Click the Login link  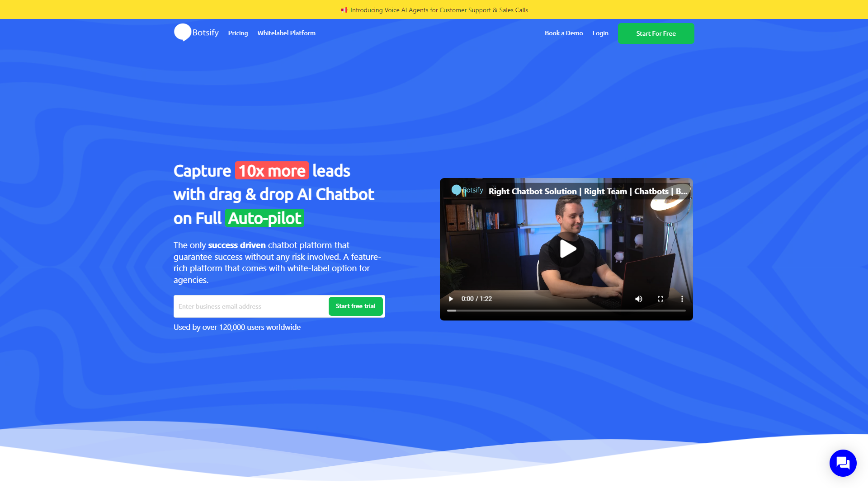600,33
